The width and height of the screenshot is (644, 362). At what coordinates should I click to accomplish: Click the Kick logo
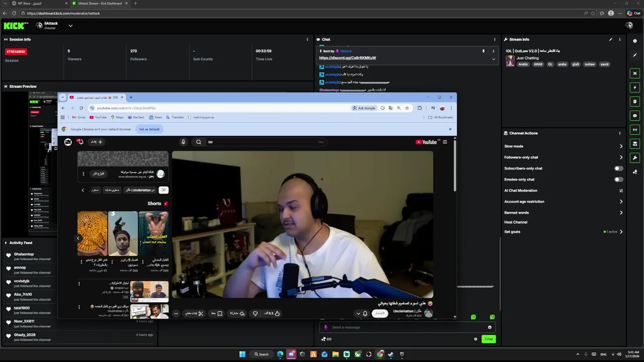coord(16,25)
